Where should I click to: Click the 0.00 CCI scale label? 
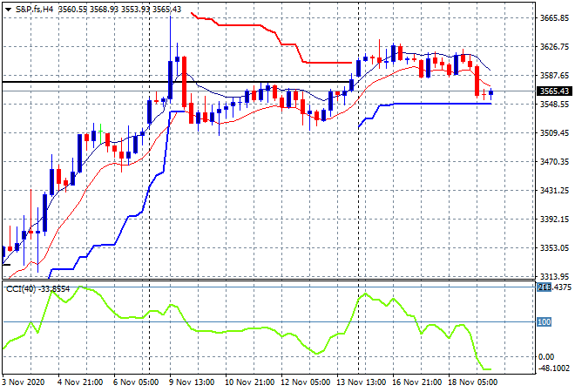(x=546, y=357)
